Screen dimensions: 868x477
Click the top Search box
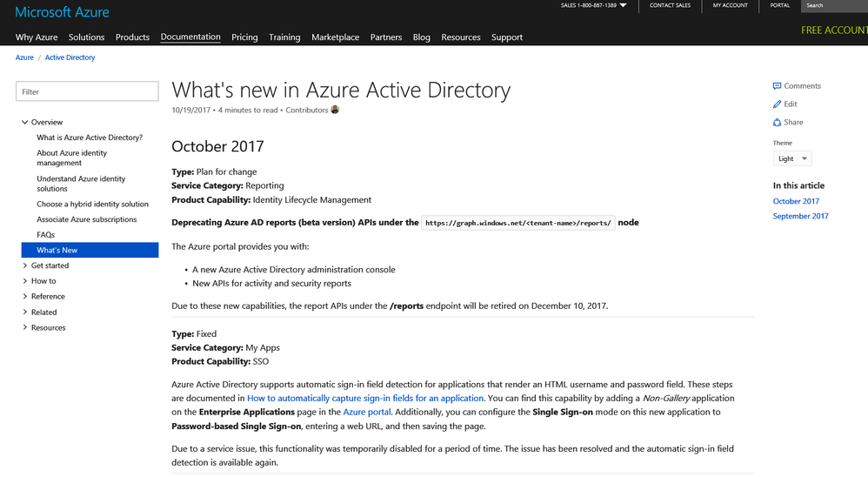[x=835, y=5]
